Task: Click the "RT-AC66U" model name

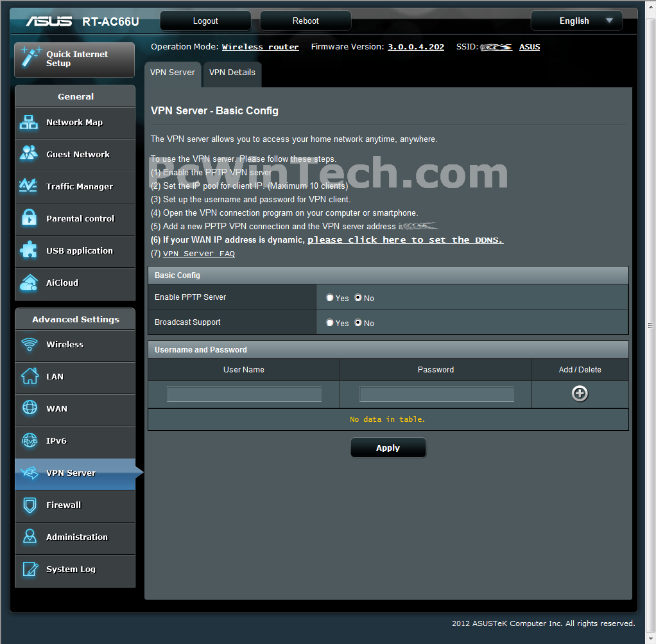Action: [x=110, y=21]
